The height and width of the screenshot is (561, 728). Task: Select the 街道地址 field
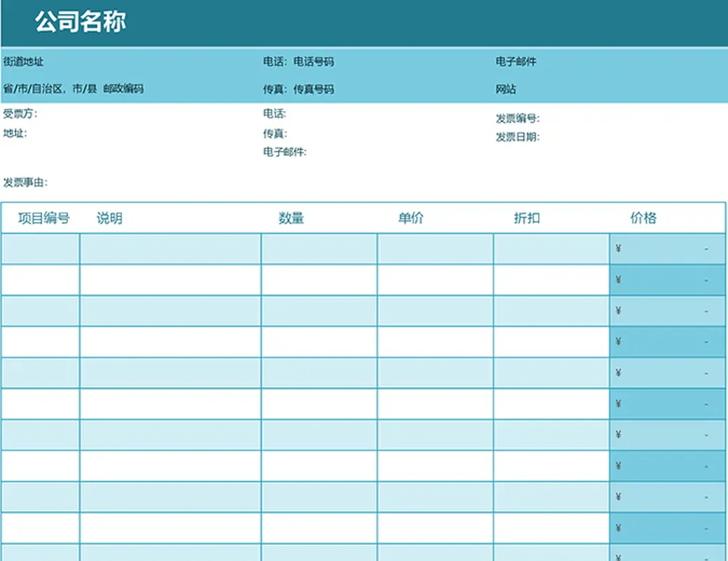tap(23, 62)
